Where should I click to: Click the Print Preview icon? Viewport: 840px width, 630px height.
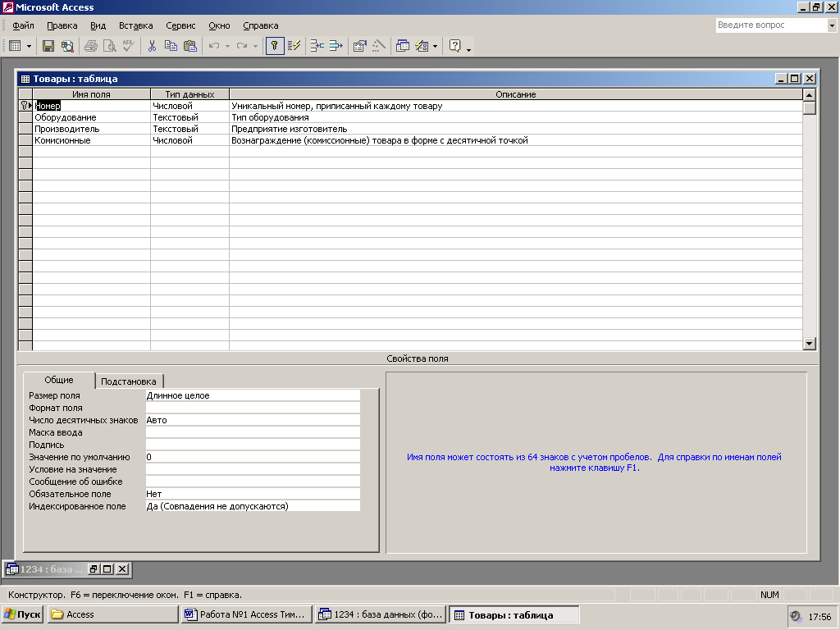tap(109, 46)
